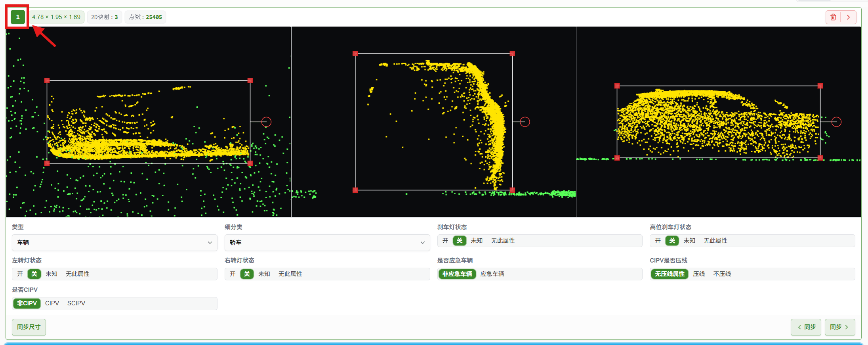868x345 pixels.
Task: Set 刹车灯状态 to 无此属性
Action: [x=503, y=241]
